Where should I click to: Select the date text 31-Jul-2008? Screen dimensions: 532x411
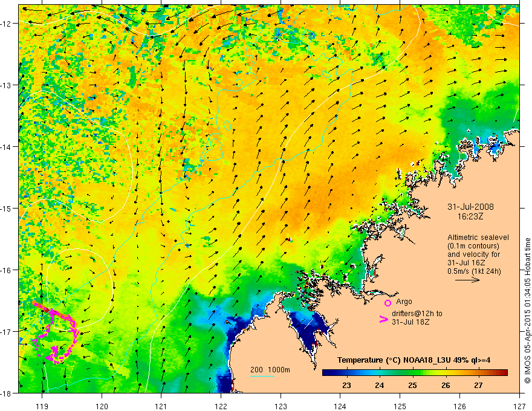[x=470, y=207]
